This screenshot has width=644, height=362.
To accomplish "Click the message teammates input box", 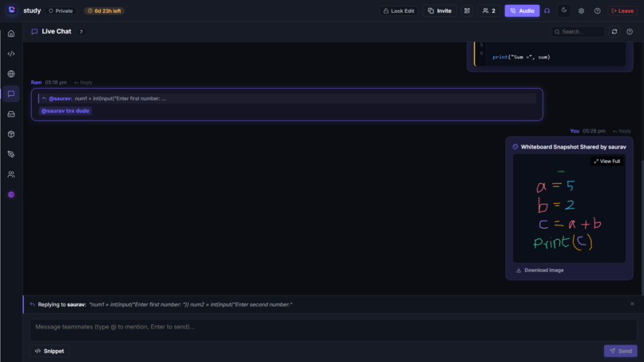I will tap(333, 330).
